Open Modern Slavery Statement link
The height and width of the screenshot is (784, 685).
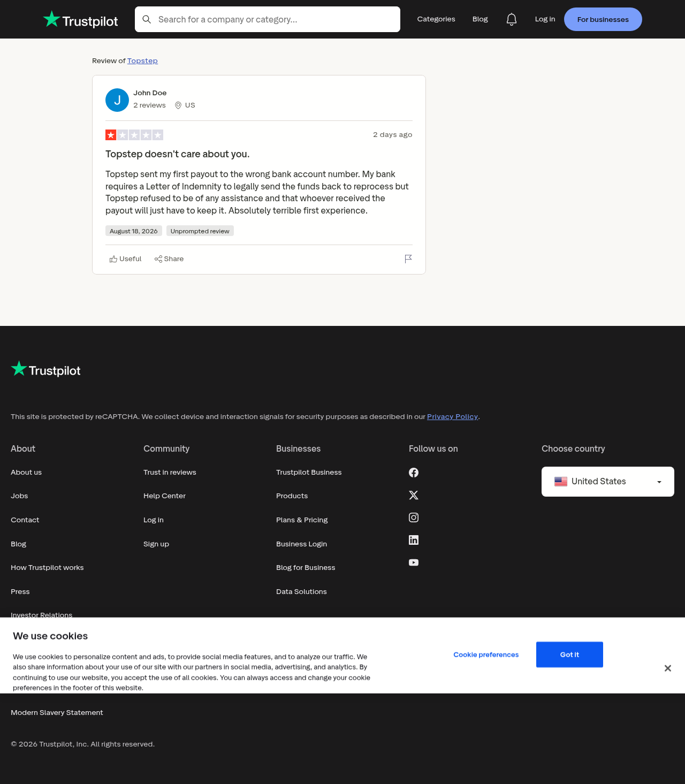point(57,713)
